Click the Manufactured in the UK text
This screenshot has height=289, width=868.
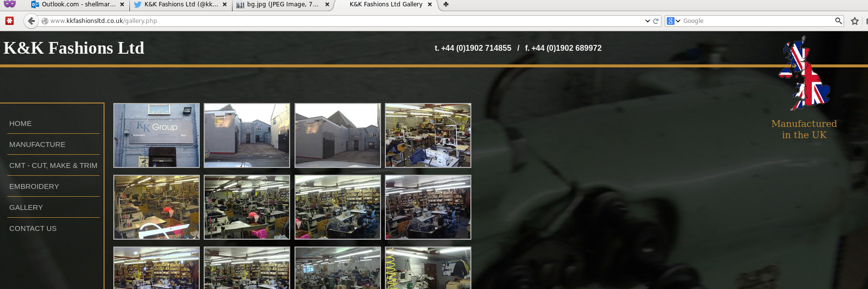pos(804,129)
